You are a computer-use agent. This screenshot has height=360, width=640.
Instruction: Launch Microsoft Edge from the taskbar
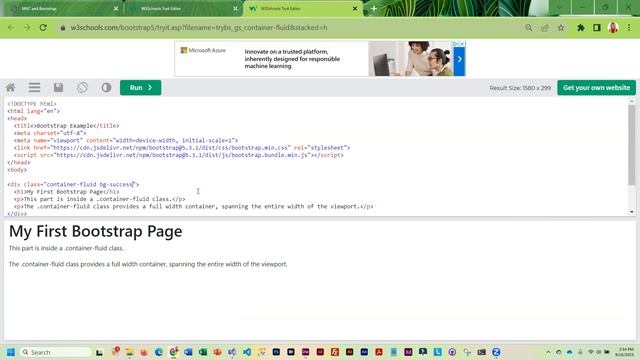[158, 352]
